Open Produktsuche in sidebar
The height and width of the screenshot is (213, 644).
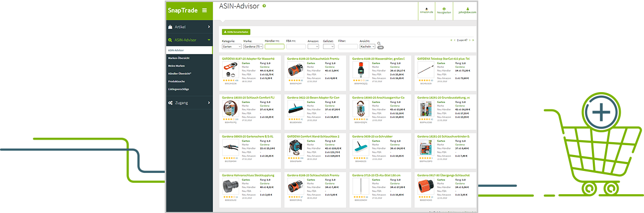177,81
